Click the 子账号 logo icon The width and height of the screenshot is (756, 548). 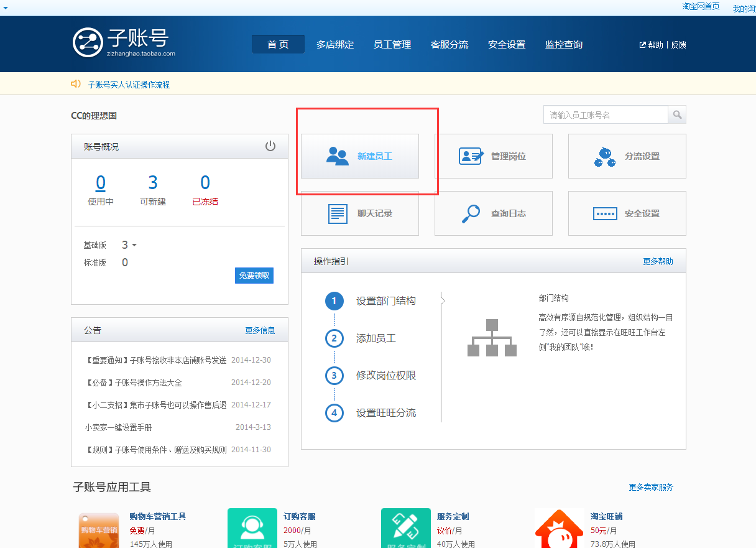point(87,43)
